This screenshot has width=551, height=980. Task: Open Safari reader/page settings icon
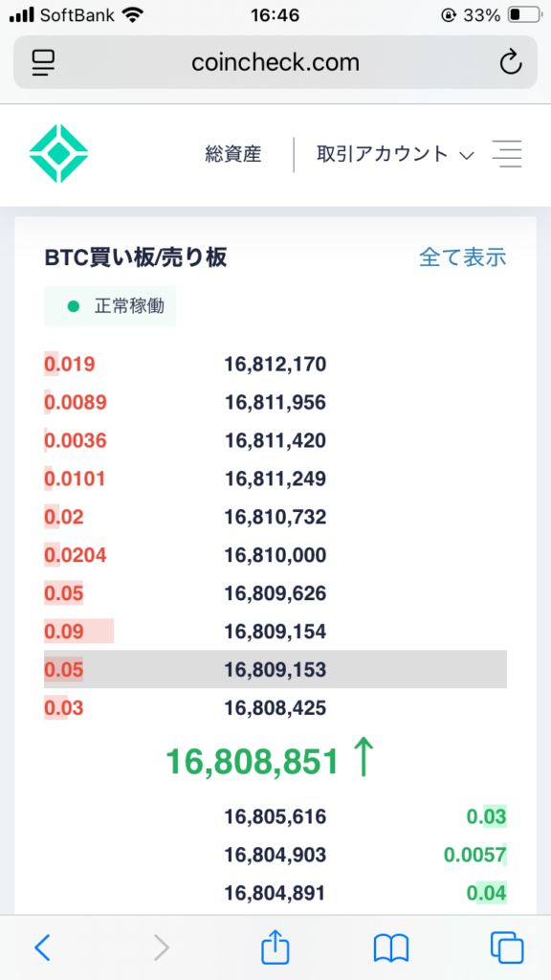point(44,62)
